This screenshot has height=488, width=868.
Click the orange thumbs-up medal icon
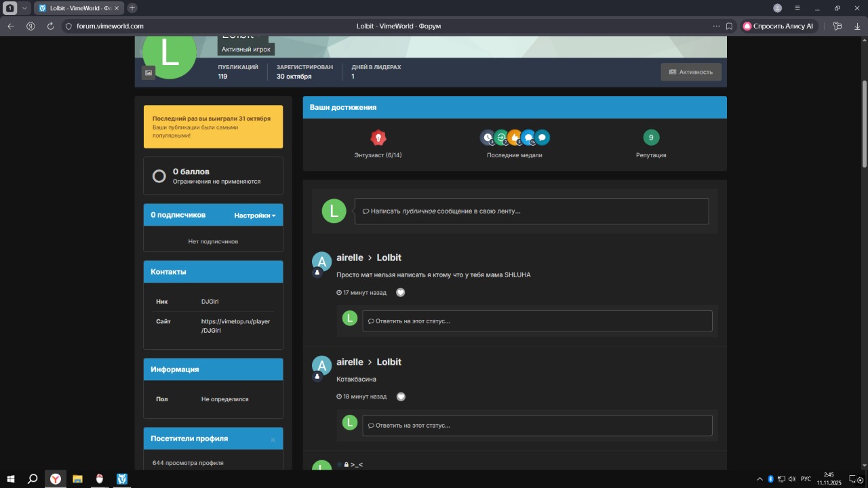[515, 138]
